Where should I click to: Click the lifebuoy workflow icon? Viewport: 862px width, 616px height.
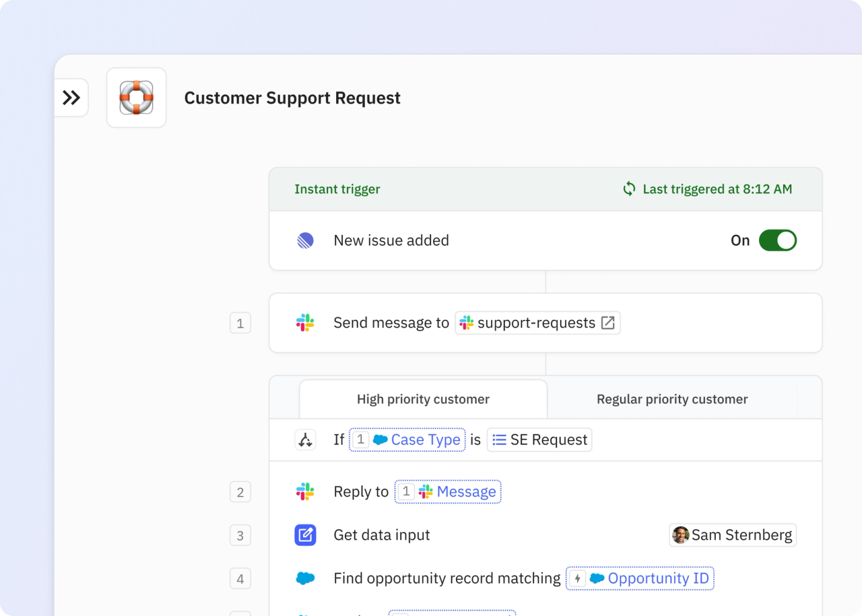136,98
